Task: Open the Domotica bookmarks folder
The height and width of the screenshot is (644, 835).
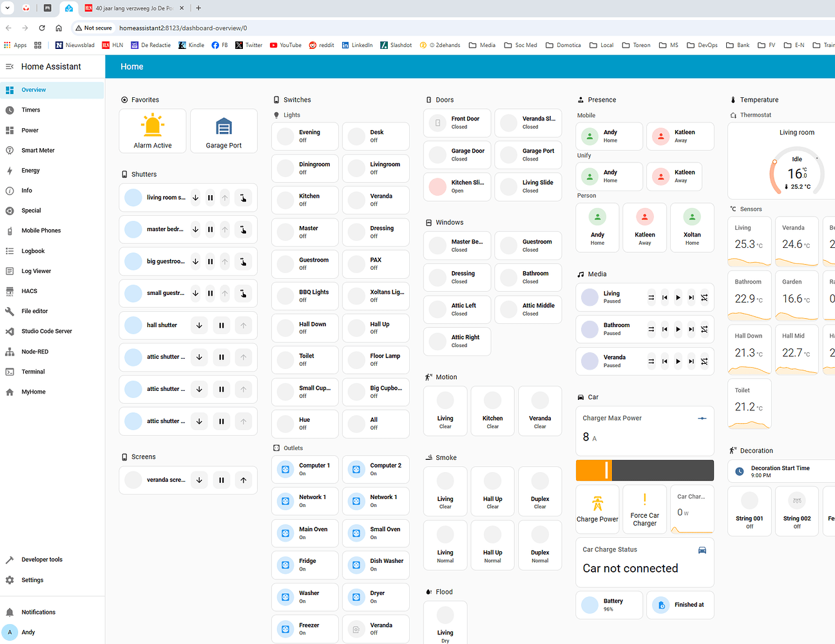Action: click(563, 45)
